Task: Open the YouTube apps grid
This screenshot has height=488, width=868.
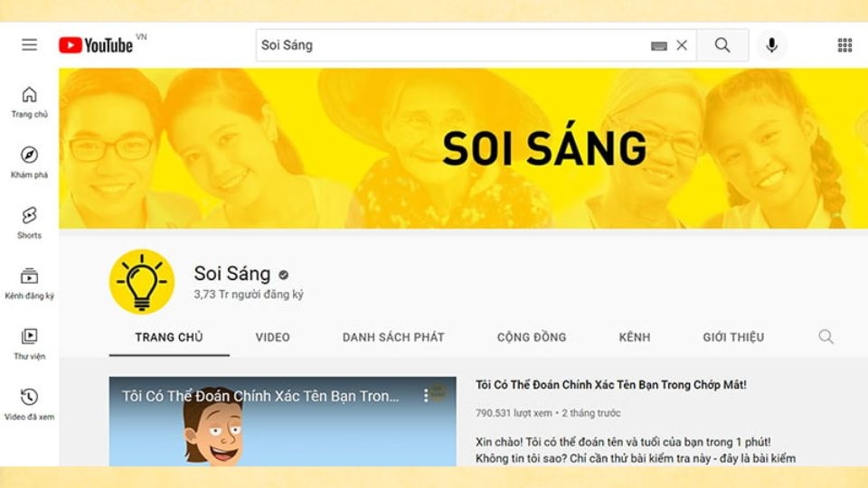Action: (x=844, y=45)
